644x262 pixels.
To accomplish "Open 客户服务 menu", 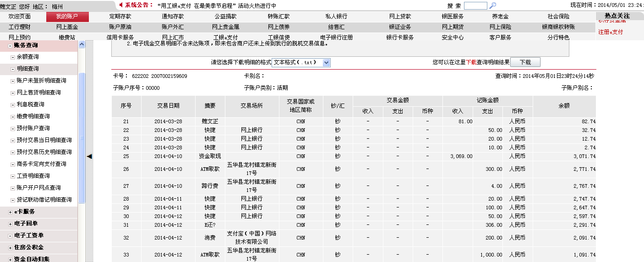I will pyautogui.click(x=500, y=38).
